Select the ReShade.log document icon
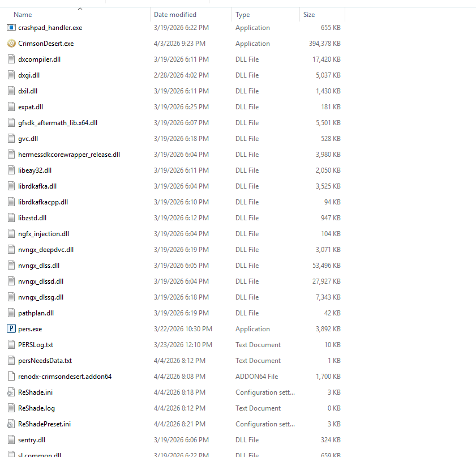 coord(11,408)
